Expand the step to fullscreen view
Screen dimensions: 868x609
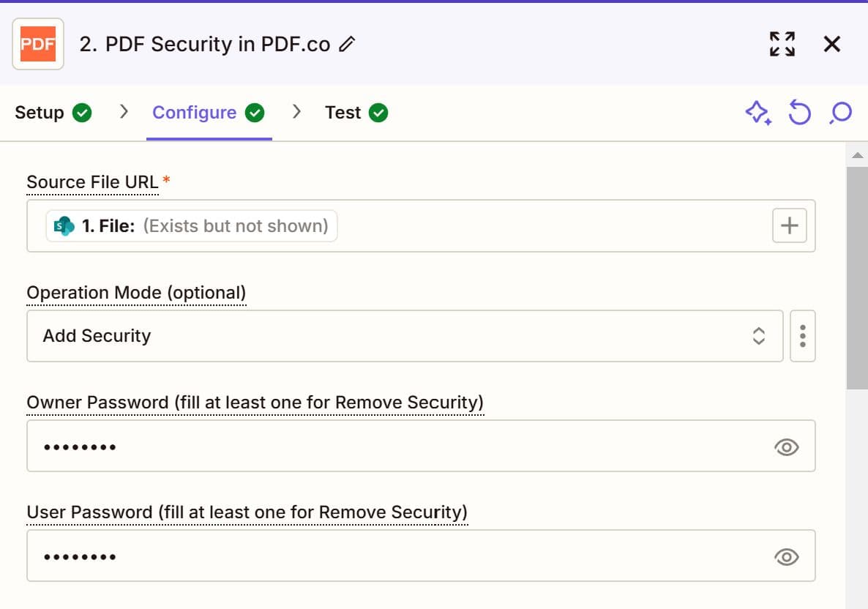(782, 44)
